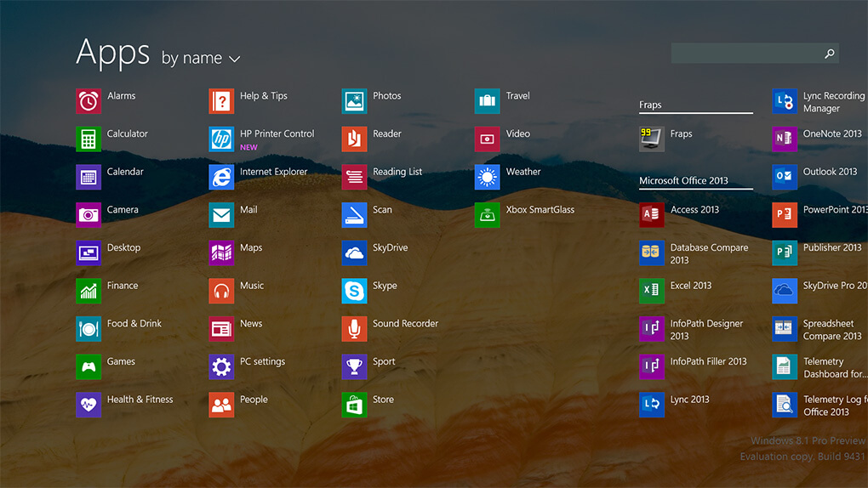
Task: Open the Alarms app icon
Action: pyautogui.click(x=89, y=101)
